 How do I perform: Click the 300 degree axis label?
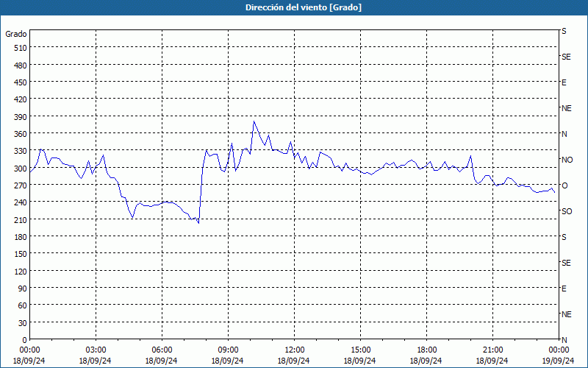coord(21,169)
